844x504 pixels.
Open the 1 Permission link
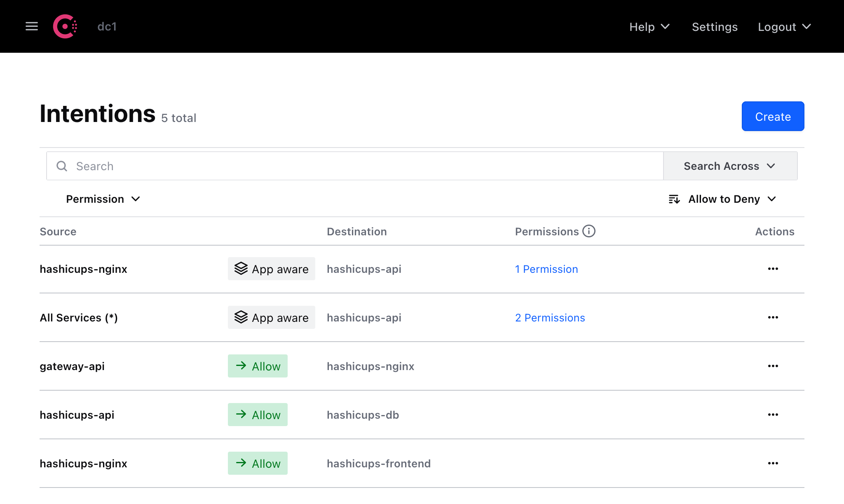point(546,269)
